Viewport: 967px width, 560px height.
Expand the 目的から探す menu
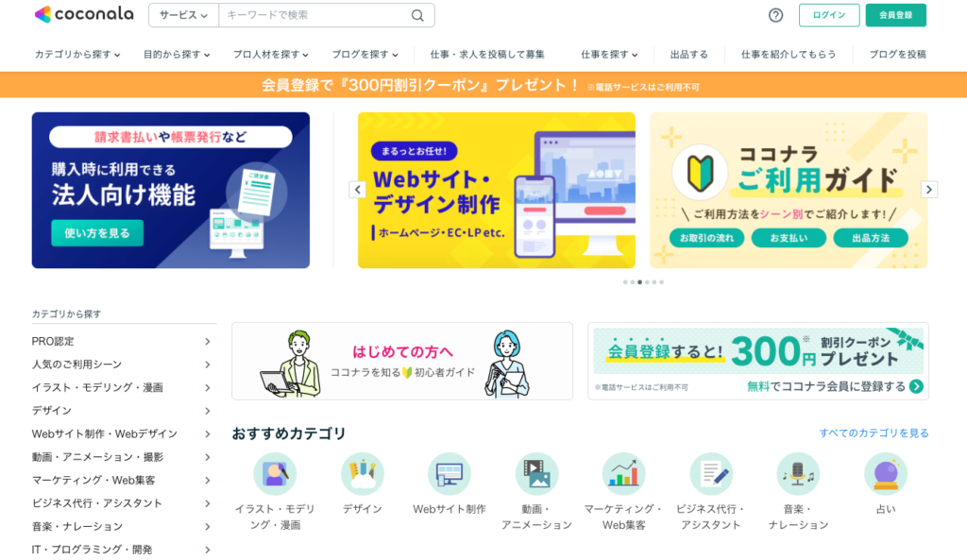point(177,54)
